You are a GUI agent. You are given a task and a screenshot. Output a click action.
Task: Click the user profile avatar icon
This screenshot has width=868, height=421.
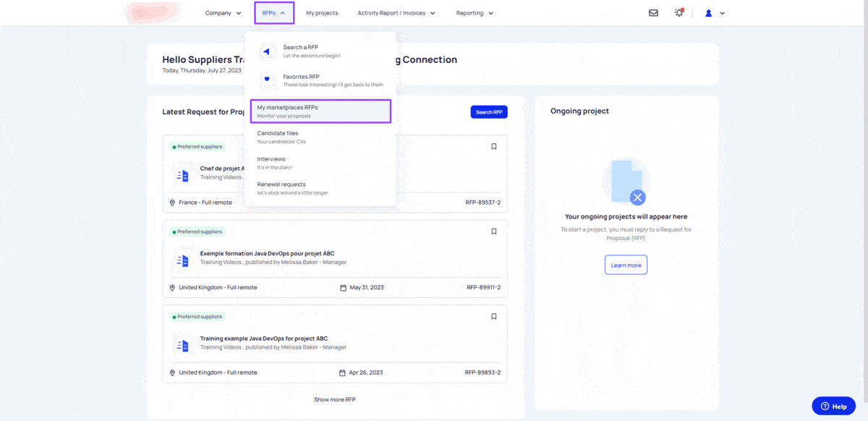pos(709,13)
